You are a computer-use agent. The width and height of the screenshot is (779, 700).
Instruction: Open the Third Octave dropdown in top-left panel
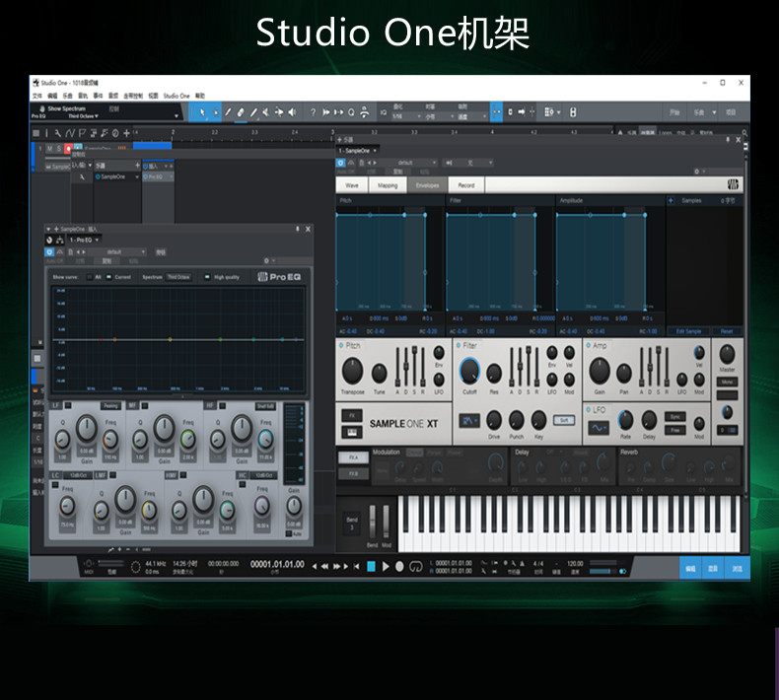click(83, 115)
